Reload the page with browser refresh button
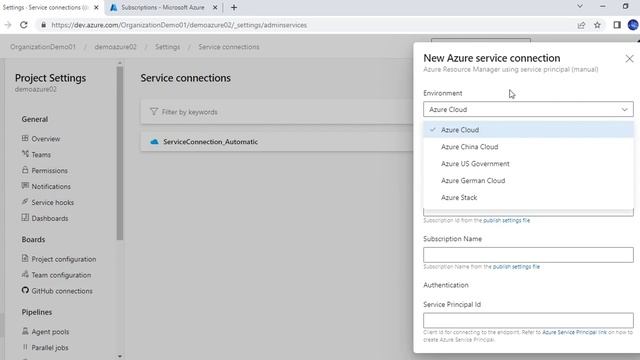 [24, 25]
